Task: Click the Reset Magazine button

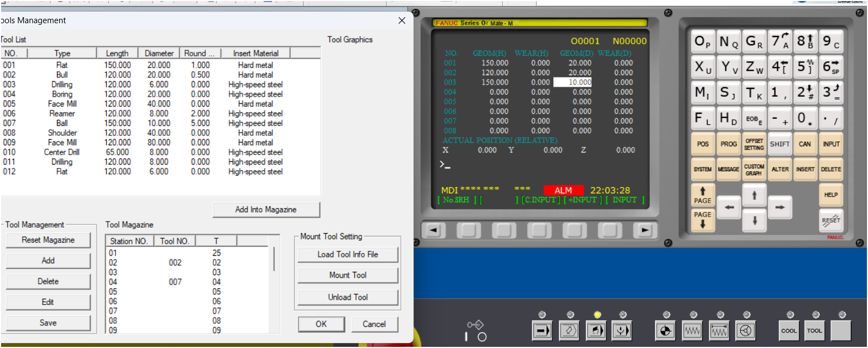Action: point(48,240)
